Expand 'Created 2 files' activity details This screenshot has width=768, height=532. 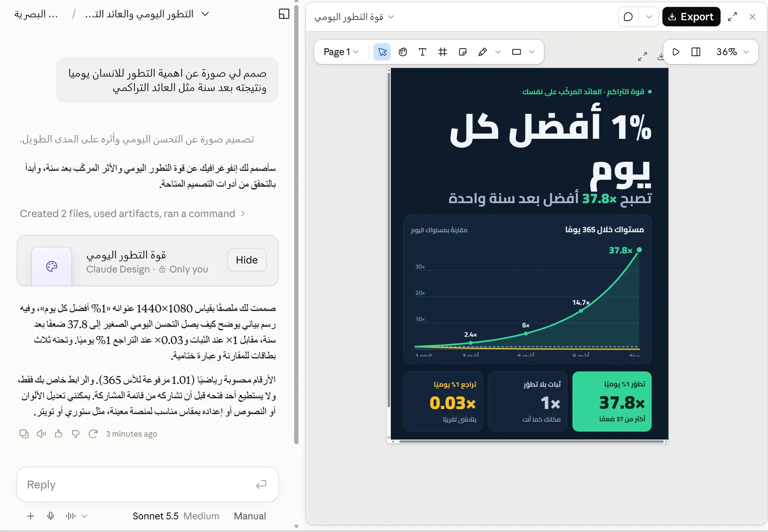[132, 214]
